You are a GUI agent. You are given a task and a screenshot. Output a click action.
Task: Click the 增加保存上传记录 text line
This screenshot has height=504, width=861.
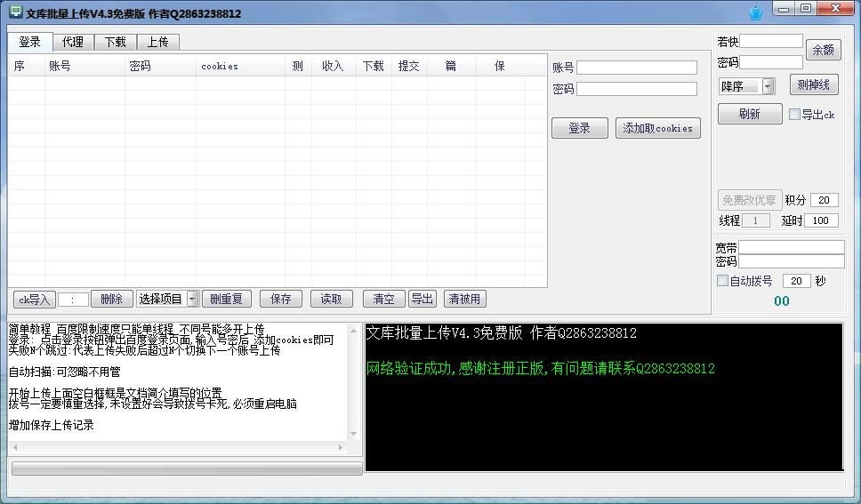click(x=52, y=425)
